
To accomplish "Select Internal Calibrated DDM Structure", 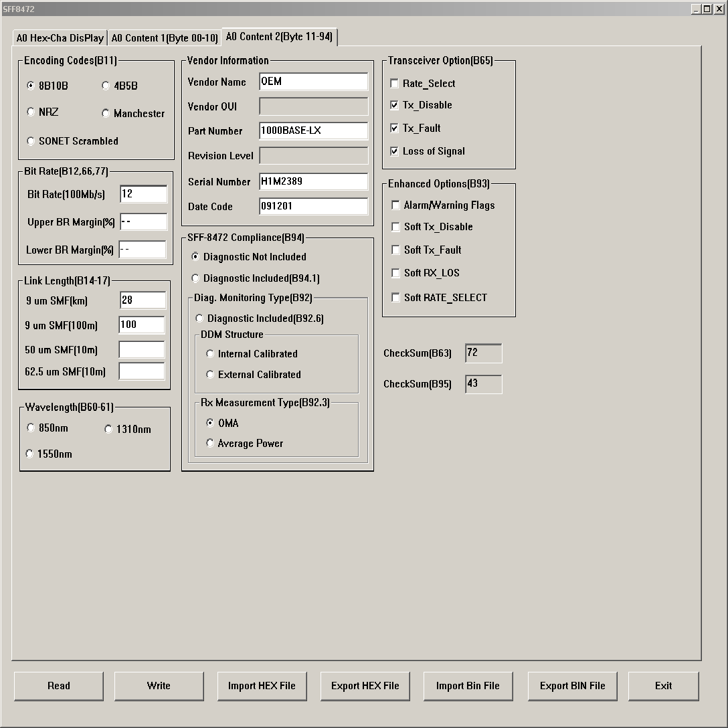I will point(209,353).
